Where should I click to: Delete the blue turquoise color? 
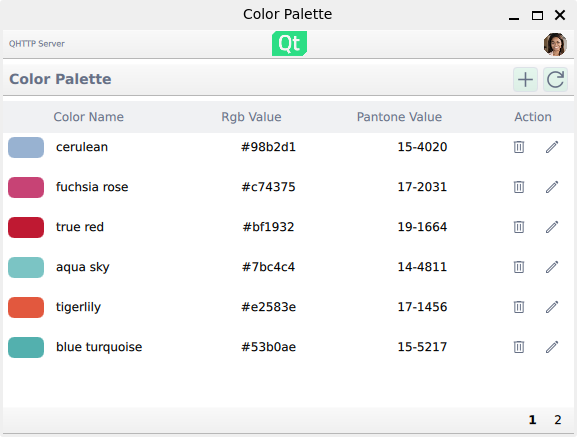(x=519, y=347)
